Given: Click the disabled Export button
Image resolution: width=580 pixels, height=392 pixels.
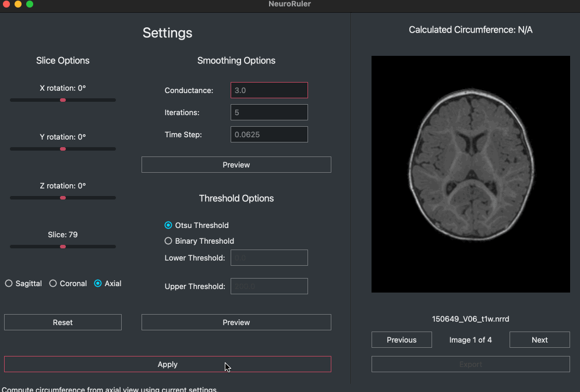Looking at the screenshot, I should tap(471, 364).
